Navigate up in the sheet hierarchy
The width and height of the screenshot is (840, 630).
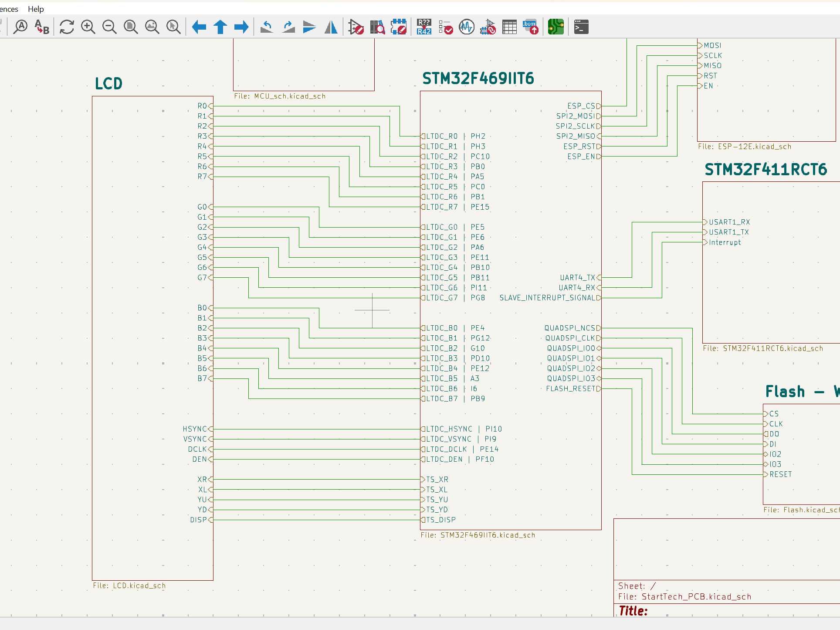(x=220, y=27)
